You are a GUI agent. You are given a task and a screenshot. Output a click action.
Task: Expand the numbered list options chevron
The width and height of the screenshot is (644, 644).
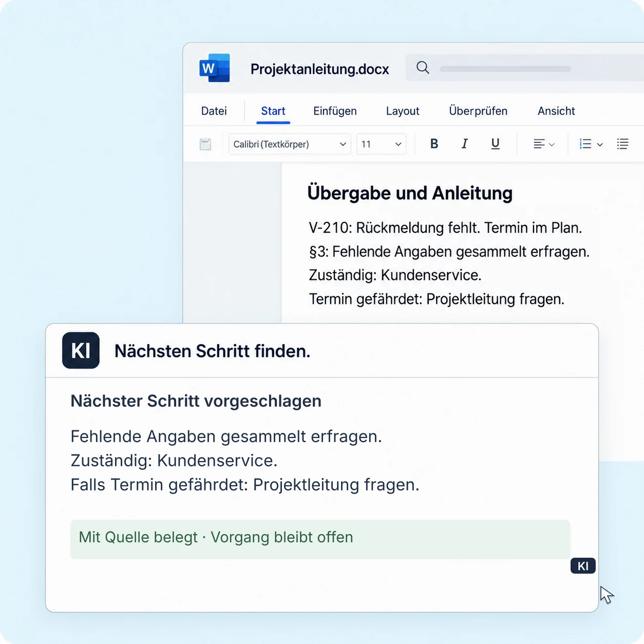[600, 145]
